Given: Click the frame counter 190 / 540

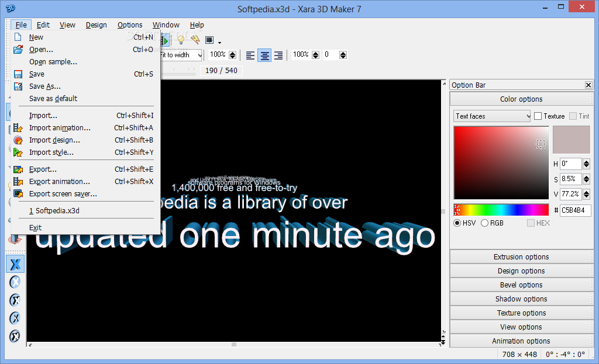Looking at the screenshot, I should tap(221, 71).
